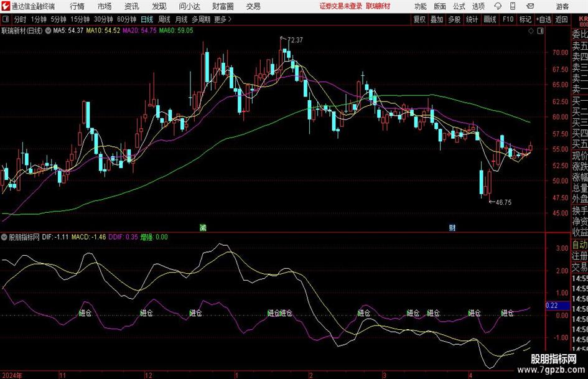The image size is (588, 379).
Task: Click the 游客 guest account label
Action: point(562,6)
